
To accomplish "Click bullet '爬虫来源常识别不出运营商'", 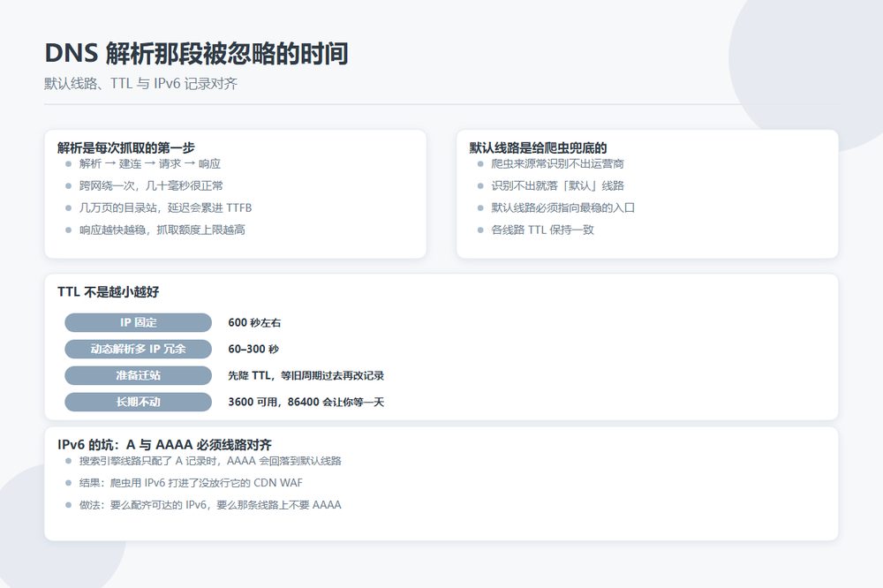I will point(557,164).
